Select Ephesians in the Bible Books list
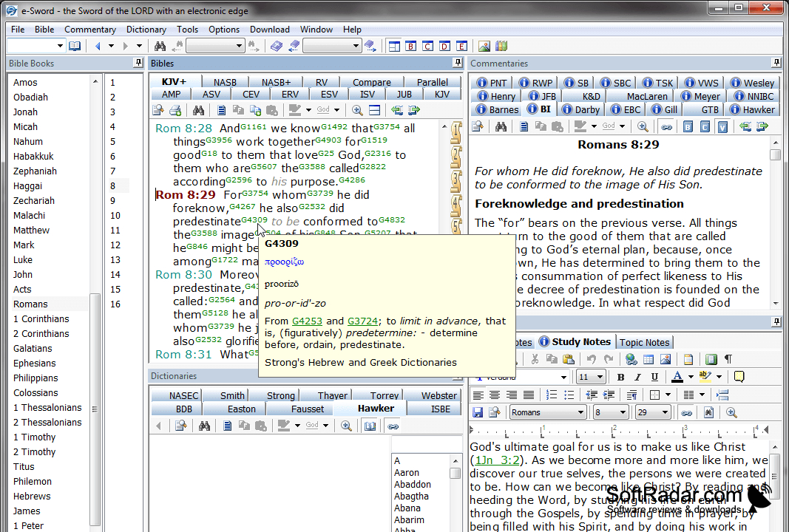Viewport: 789px width, 532px height. 35,363
